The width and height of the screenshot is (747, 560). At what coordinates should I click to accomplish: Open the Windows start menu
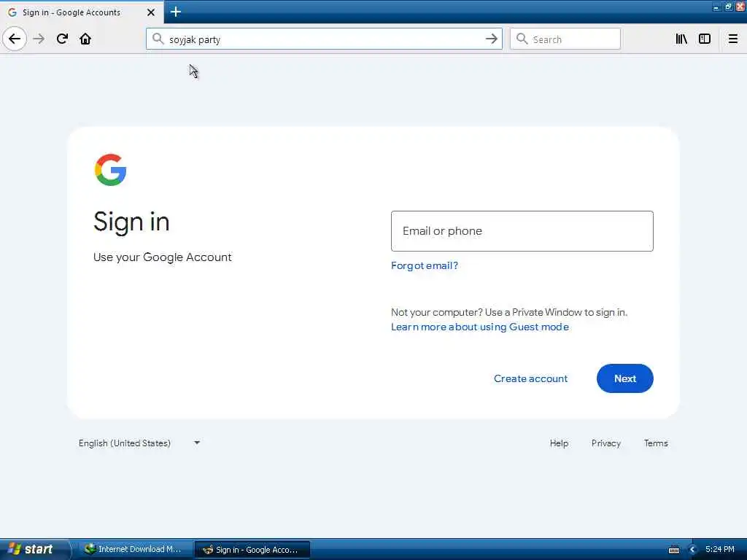(35, 550)
